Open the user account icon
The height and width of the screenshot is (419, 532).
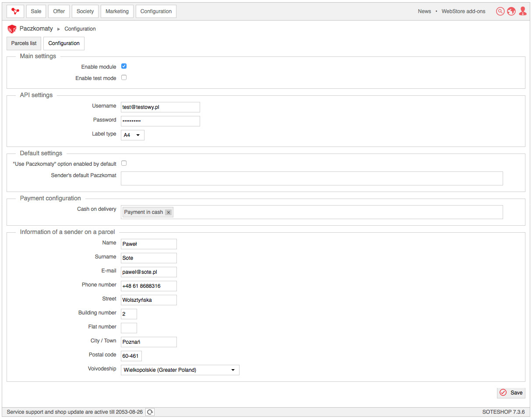click(x=523, y=11)
